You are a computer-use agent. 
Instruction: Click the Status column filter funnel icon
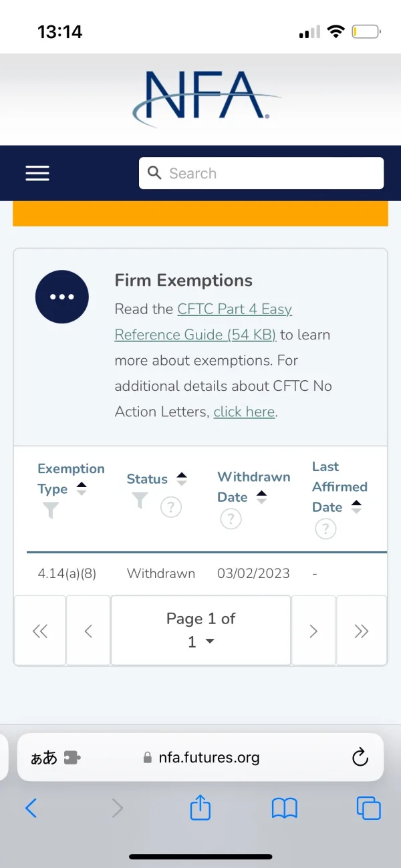[140, 500]
